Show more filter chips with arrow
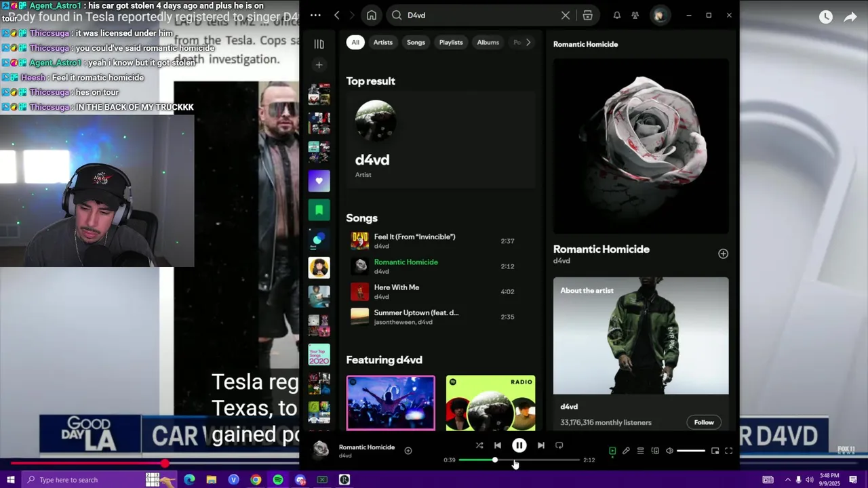Screen dimensions: 868x488 click(528, 42)
